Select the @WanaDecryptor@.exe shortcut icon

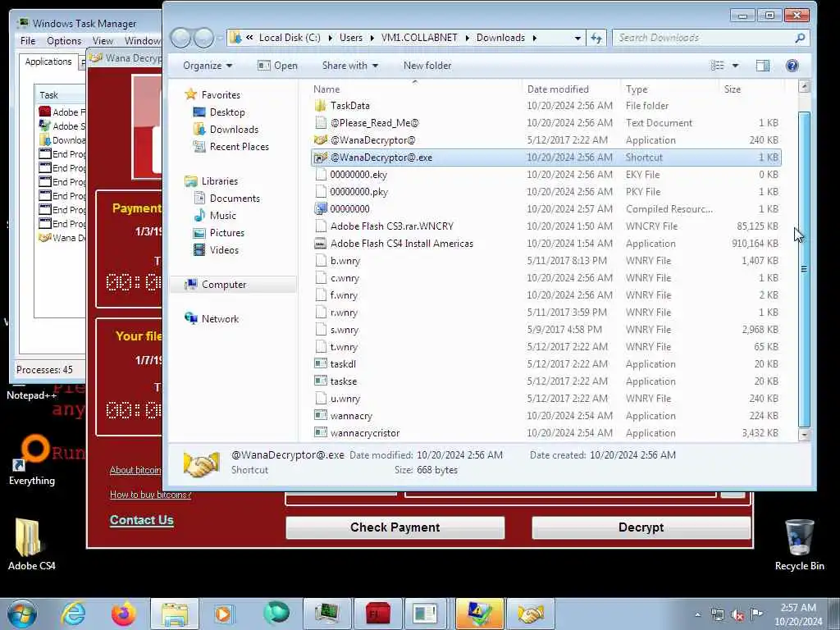321,157
